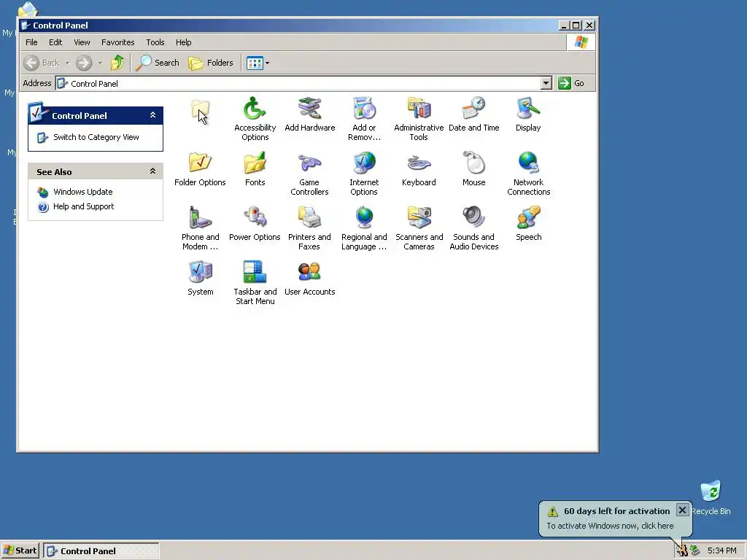Click the Windows flag logo throbber
This screenshot has height=560, width=747.
click(581, 42)
